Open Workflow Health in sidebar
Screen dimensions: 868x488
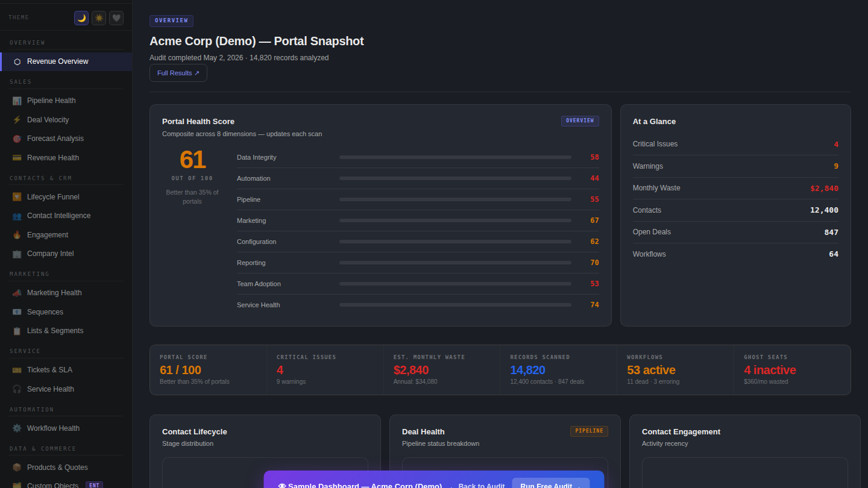point(66,428)
